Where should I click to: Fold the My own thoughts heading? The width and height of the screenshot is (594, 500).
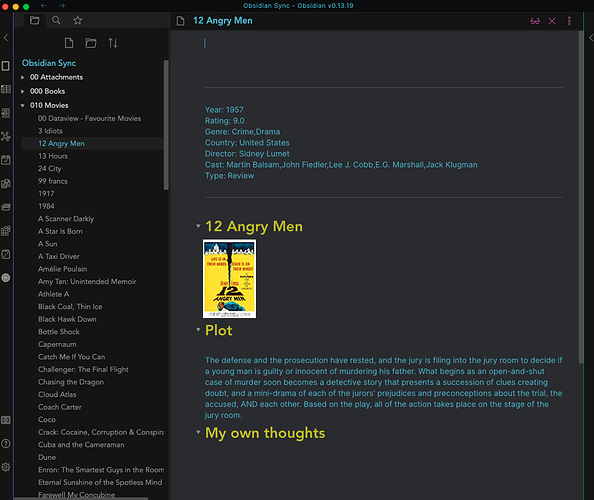[198, 432]
